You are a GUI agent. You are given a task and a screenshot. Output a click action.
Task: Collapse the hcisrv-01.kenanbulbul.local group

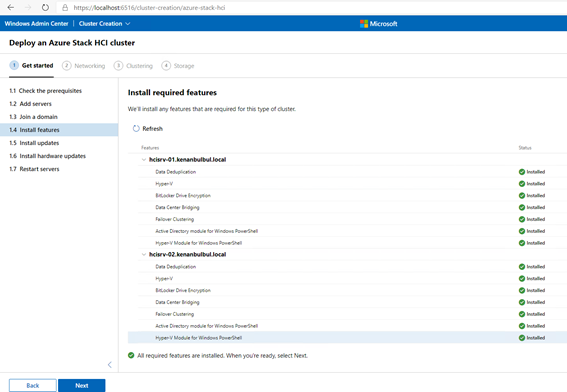144,159
